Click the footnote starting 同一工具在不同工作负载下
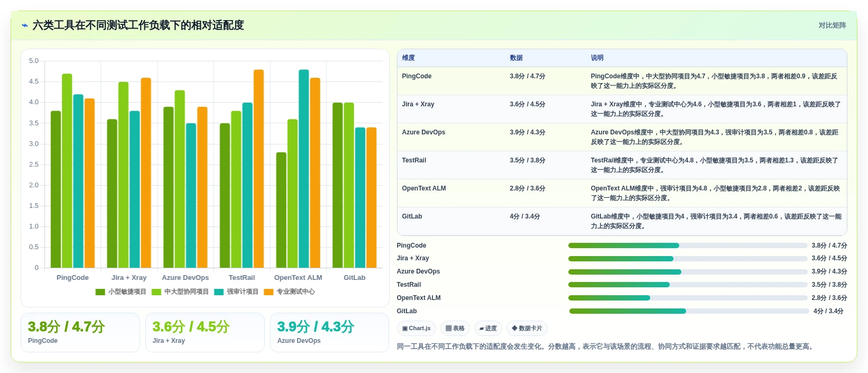The width and height of the screenshot is (868, 373). pos(606,347)
